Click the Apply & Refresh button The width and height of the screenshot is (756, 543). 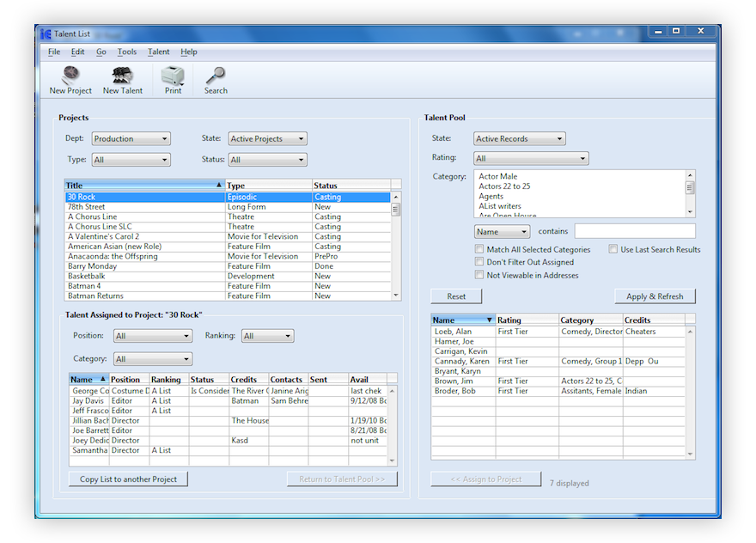click(655, 296)
